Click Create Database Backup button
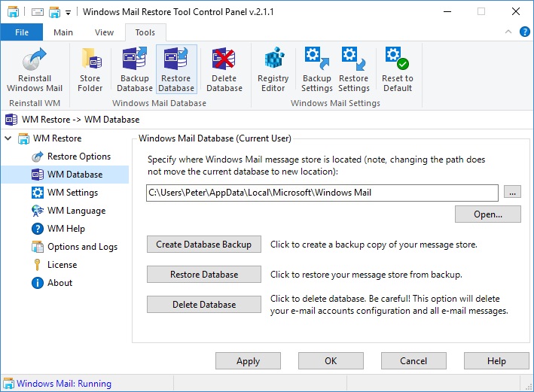Screen dimensions: 534x392 point(204,245)
